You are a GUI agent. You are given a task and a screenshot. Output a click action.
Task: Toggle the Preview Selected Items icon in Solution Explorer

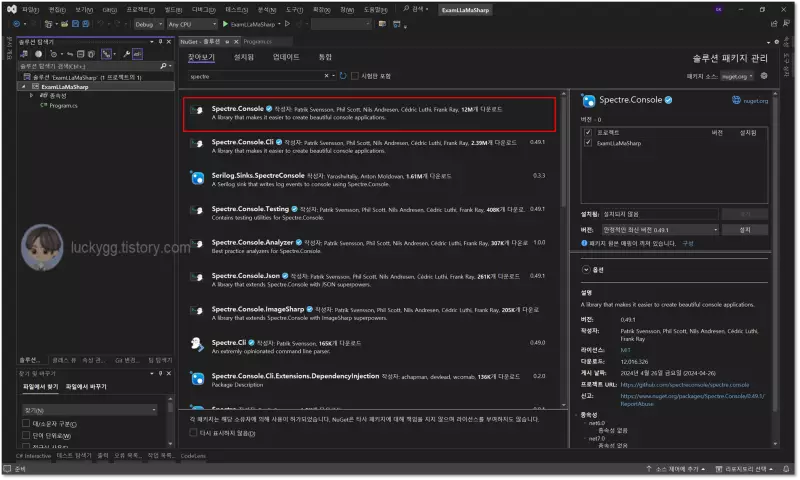point(137,54)
